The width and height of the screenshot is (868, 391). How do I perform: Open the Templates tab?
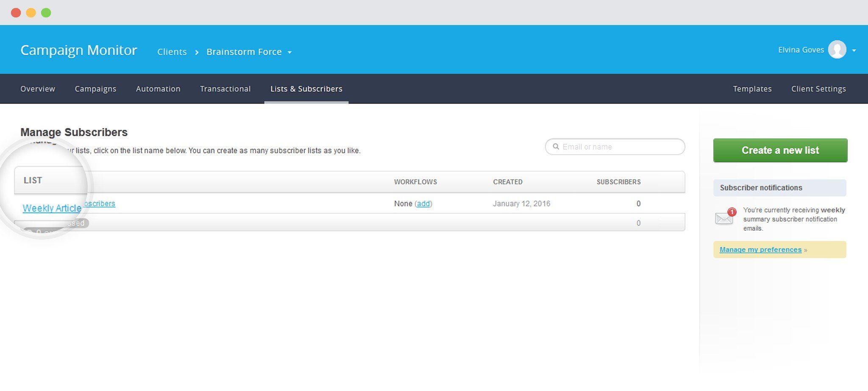point(752,89)
